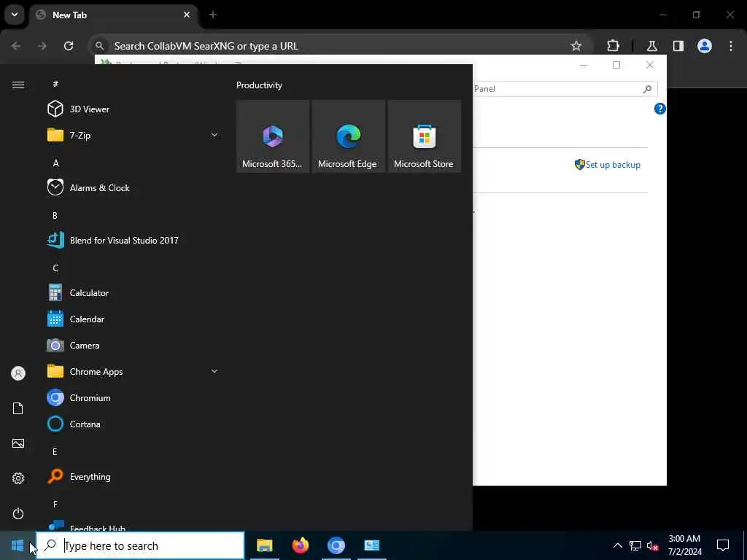The height and width of the screenshot is (560, 747).
Task: Reload the Chromium page
Action: (x=69, y=46)
